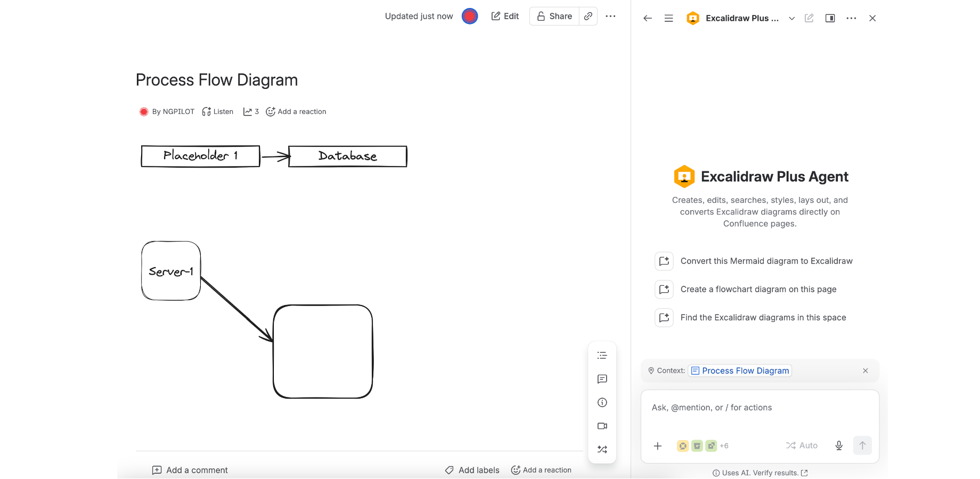Image resolution: width=980 pixels, height=479 pixels.
Task: Open page more actions menu
Action: (x=611, y=16)
